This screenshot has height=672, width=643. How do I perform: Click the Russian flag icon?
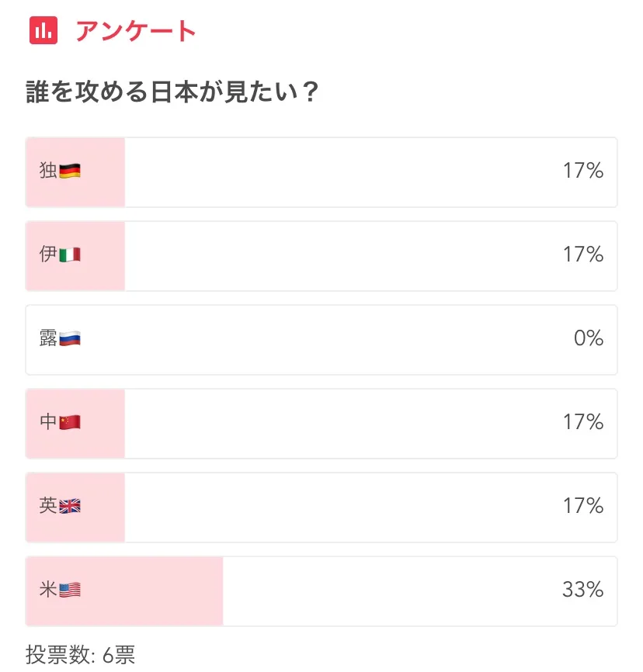(70, 339)
